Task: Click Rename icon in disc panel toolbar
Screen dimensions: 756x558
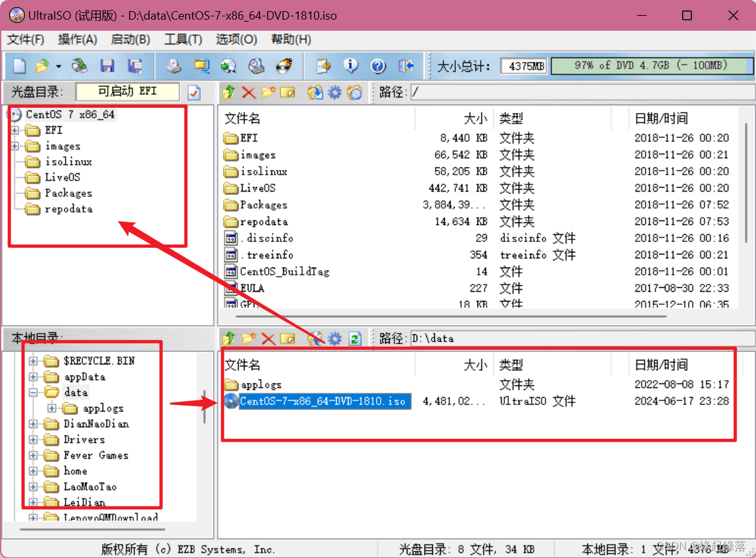Action: tap(287, 92)
